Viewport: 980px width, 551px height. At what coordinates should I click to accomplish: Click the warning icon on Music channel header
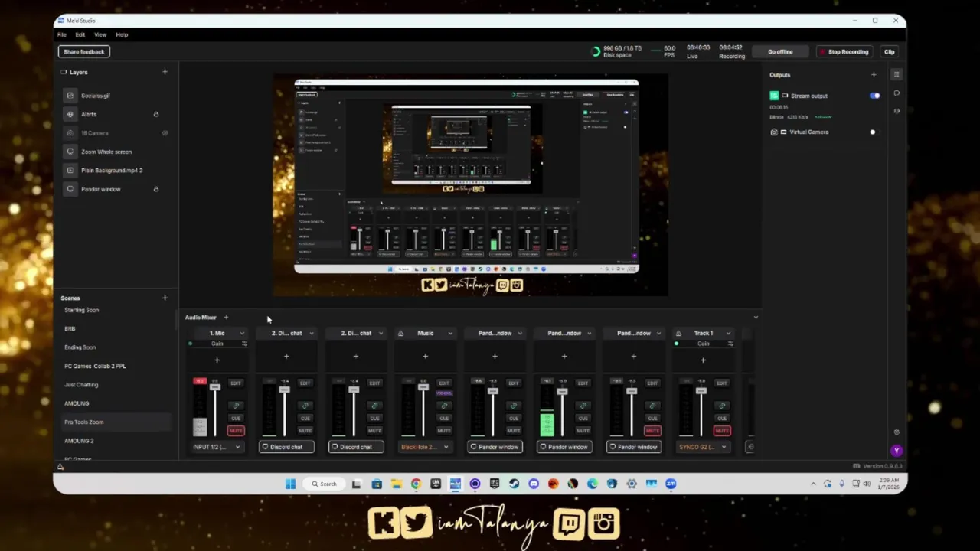point(400,333)
